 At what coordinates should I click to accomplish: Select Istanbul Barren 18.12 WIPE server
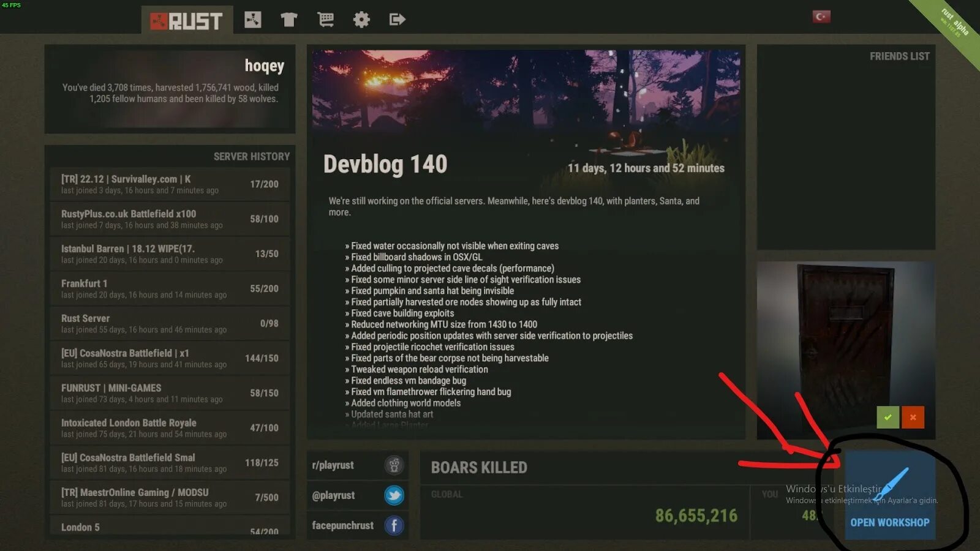click(x=170, y=253)
